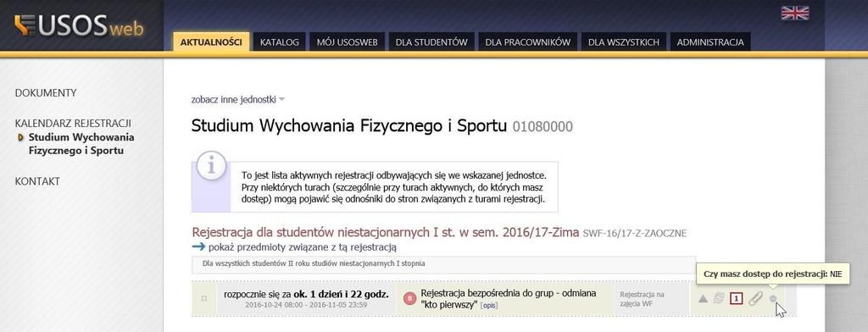Open the Rejestracja dla studentów niestacjonarnych heading link
868x332 pixels.
[x=386, y=232]
